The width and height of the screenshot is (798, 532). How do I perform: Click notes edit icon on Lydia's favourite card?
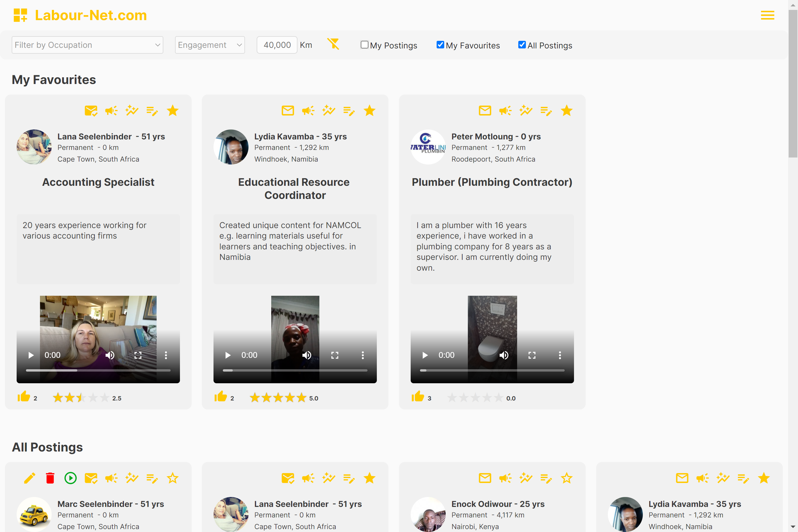349,111
